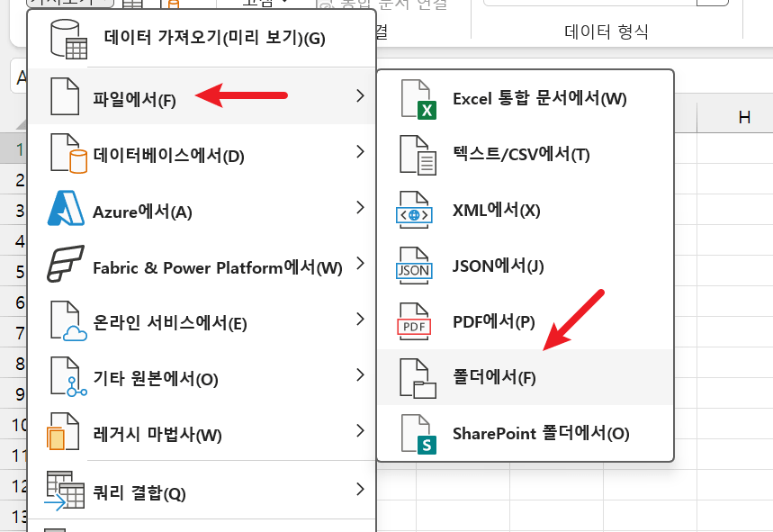
Task: Expand Fabric & Power Platform submenu arrow
Action: pos(360,263)
